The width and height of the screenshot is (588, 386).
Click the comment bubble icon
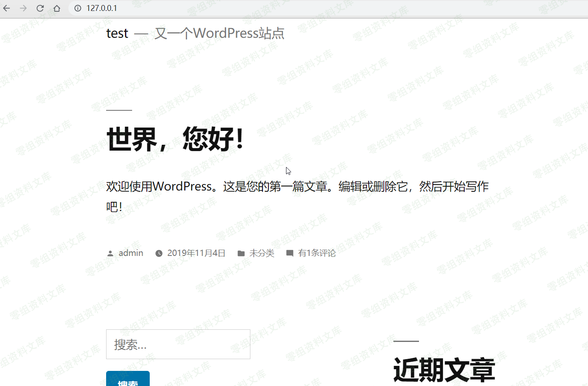click(x=290, y=253)
